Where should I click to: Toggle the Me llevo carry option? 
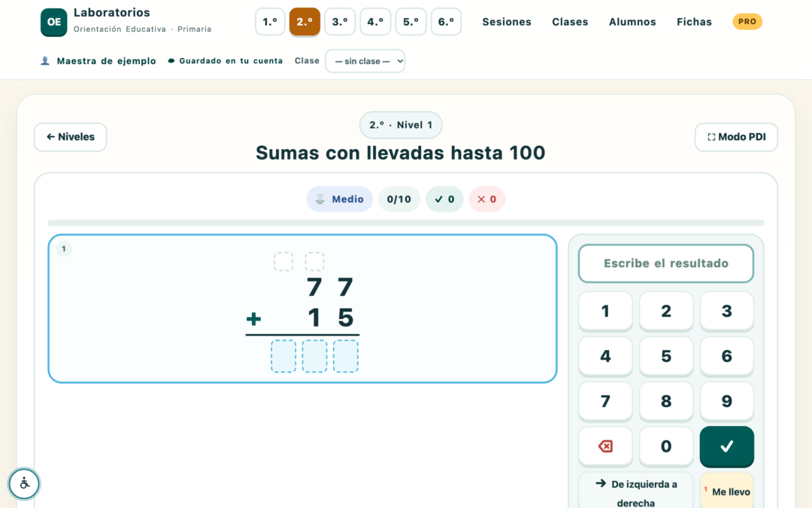click(726, 491)
